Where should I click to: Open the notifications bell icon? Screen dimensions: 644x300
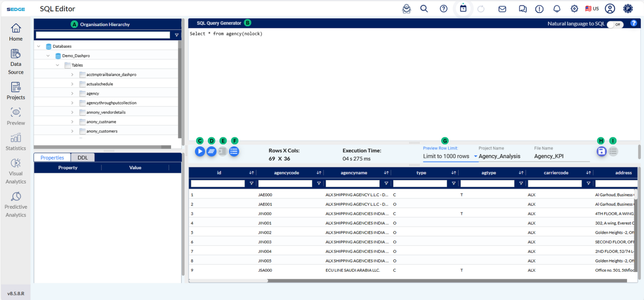[x=557, y=9]
